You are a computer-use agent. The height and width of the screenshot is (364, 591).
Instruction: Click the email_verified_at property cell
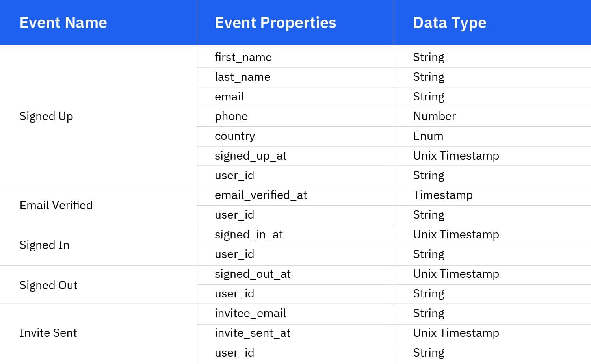click(261, 195)
